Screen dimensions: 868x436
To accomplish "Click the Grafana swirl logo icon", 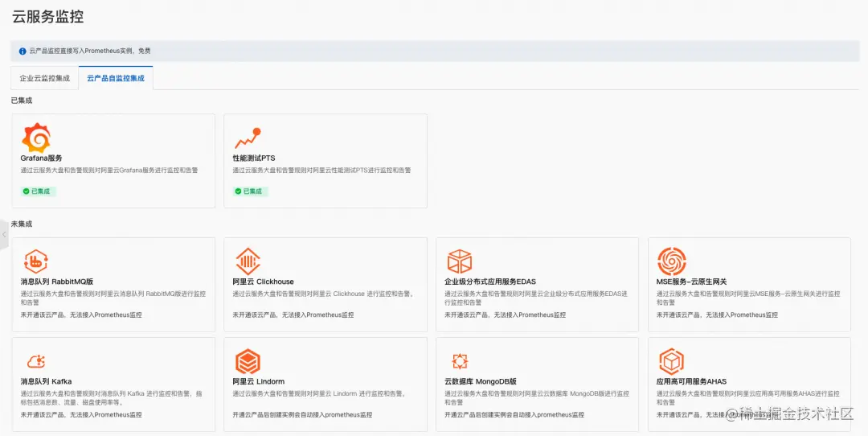I will (36, 138).
